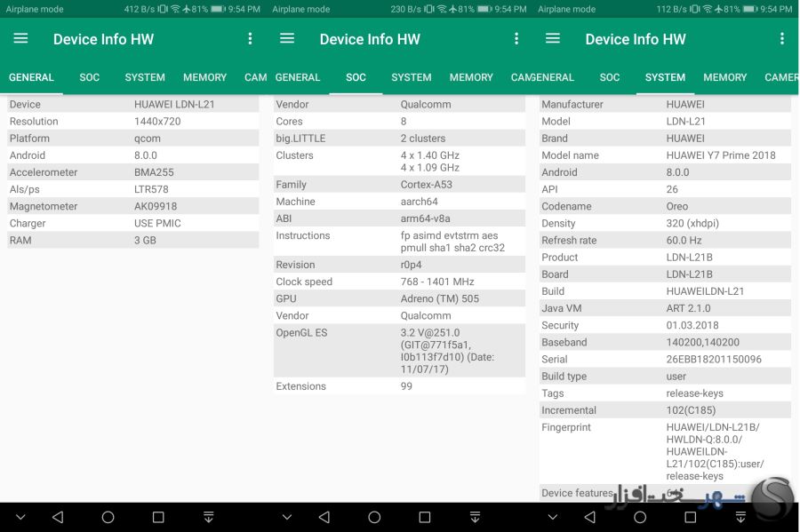Tap the Tags value 'release-keys'
Image resolution: width=800 pixels, height=532 pixels.
pos(694,393)
